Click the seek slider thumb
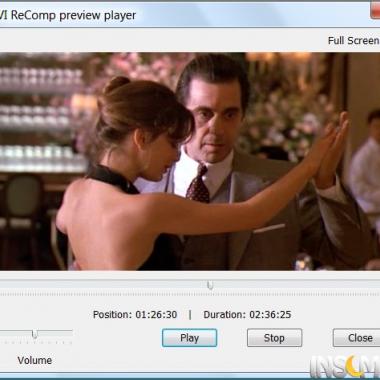 click(210, 285)
